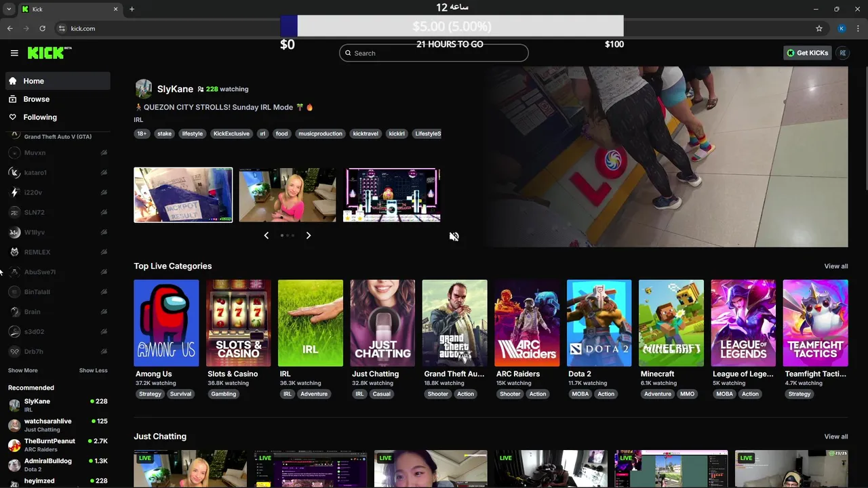Click Survival tag under Among Us
This screenshot has height=488, width=868.
tap(180, 394)
